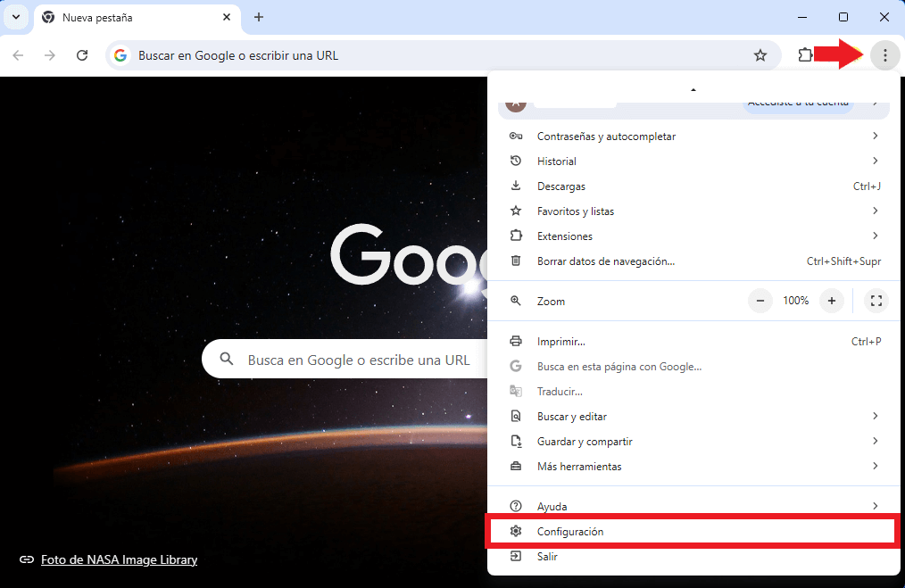This screenshot has width=905, height=588.
Task: Select the Traducir menu item
Action: click(x=693, y=391)
